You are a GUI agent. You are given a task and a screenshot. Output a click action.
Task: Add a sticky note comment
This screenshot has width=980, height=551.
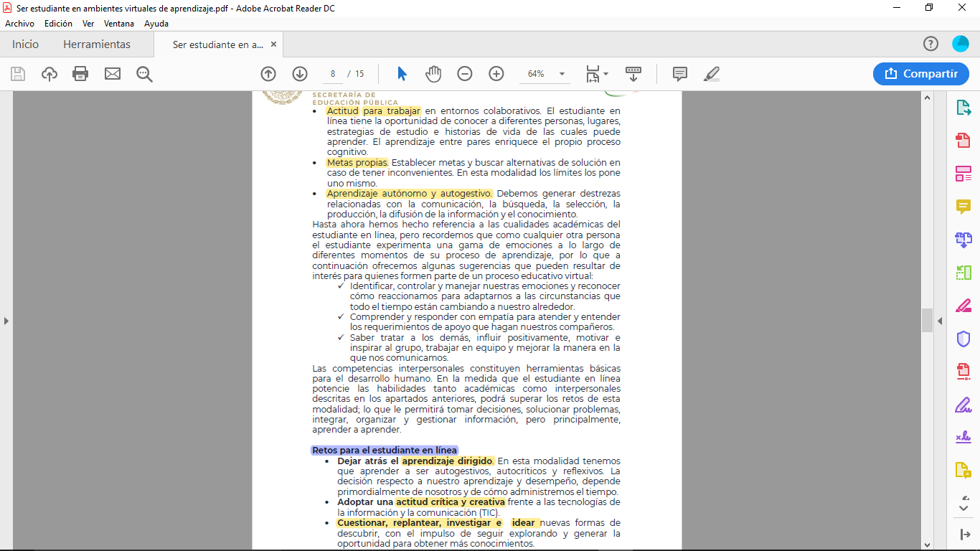(679, 74)
